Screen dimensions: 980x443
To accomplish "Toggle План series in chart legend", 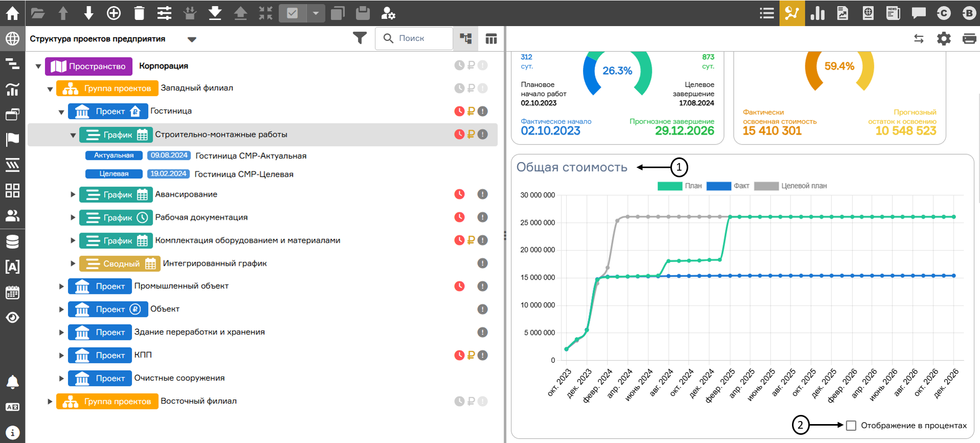I will tap(680, 186).
